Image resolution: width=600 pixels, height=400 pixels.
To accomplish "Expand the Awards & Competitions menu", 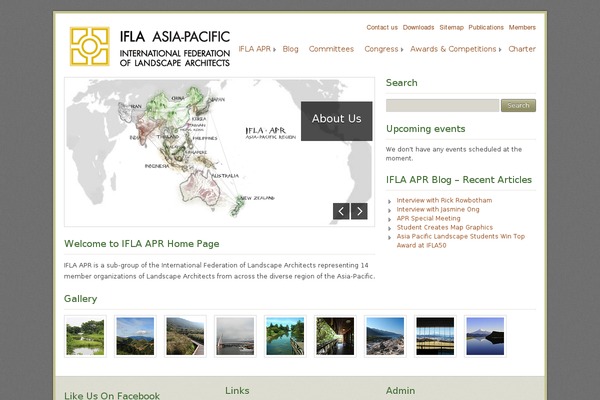I will [x=455, y=49].
